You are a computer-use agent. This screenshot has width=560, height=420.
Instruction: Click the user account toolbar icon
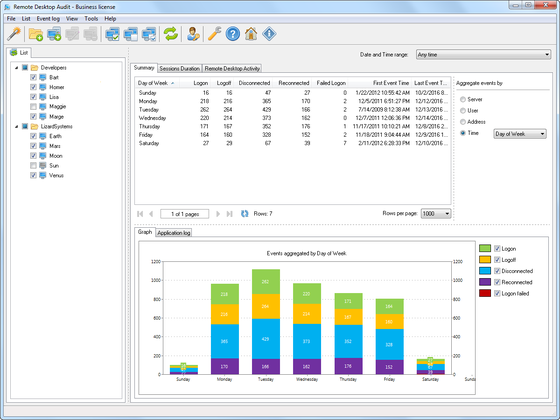pyautogui.click(x=193, y=34)
